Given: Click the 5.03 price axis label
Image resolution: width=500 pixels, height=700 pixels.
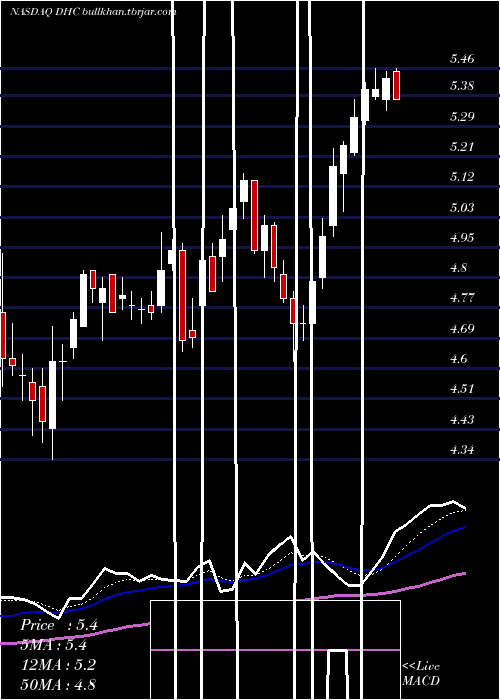Looking at the screenshot, I should (462, 208).
